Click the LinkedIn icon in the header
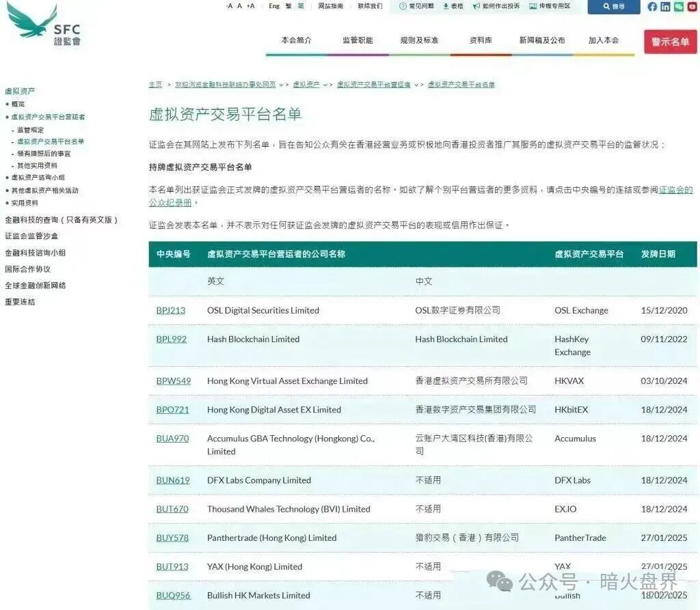 [665, 7]
